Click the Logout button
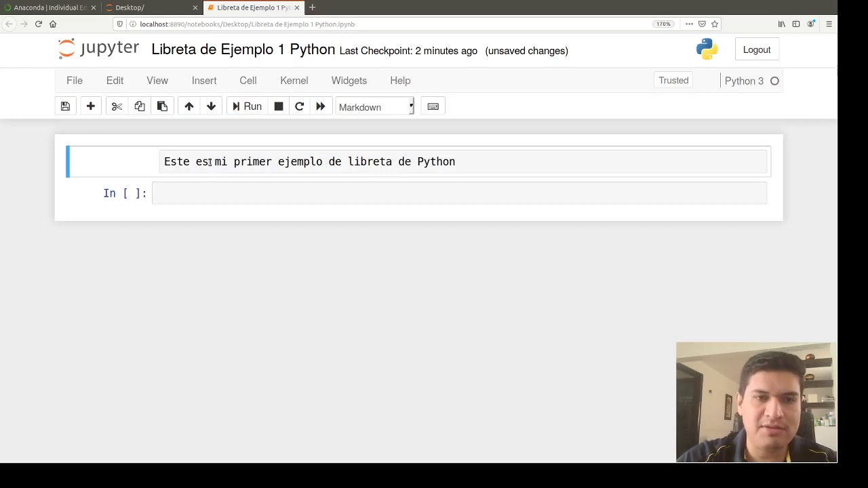 click(x=757, y=49)
